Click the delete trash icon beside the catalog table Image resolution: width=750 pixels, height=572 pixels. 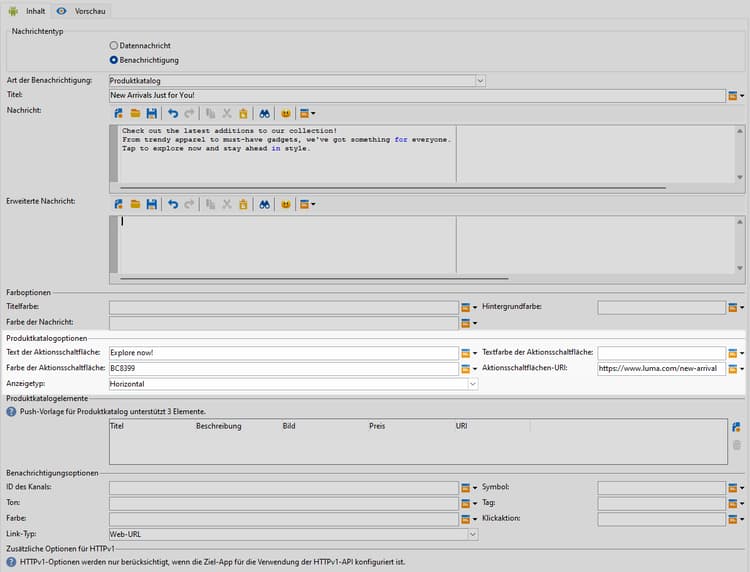(737, 445)
